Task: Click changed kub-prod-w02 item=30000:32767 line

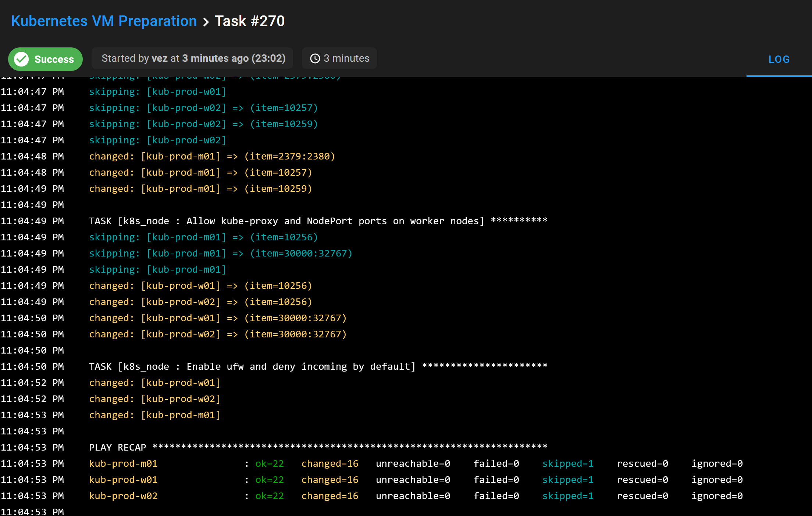Action: tap(218, 334)
